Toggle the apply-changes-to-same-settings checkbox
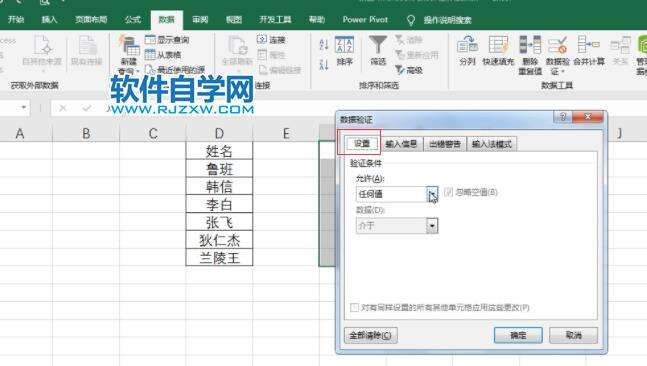Screen dimensions: 647x366 (354, 307)
